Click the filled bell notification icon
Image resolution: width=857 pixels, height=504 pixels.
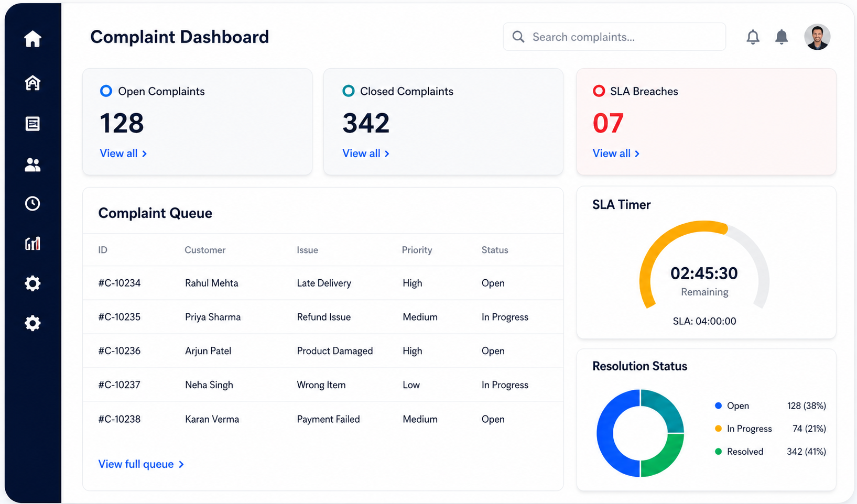[x=782, y=37]
